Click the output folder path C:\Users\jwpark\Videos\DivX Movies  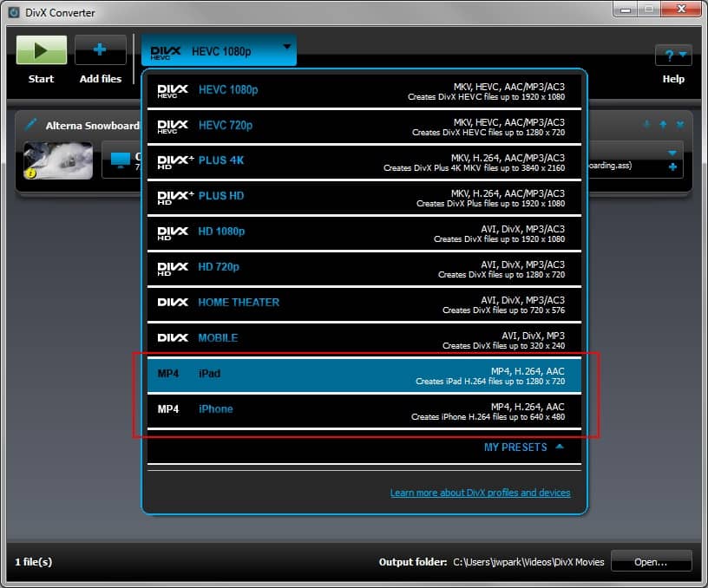tap(528, 562)
